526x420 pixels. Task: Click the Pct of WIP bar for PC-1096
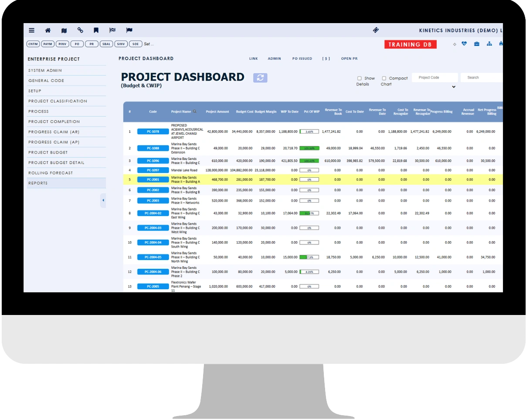pos(309,161)
